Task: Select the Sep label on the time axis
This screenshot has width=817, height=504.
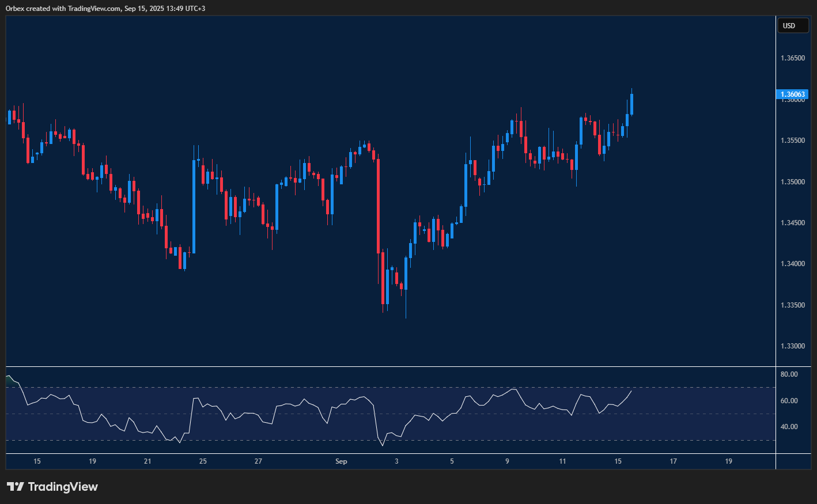Action: click(x=341, y=461)
